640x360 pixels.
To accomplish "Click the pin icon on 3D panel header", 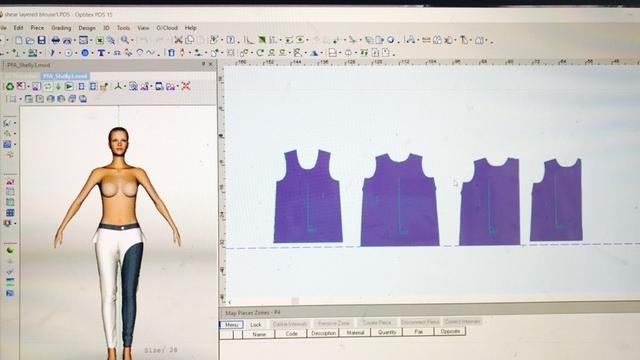I will pyautogui.click(x=203, y=64).
